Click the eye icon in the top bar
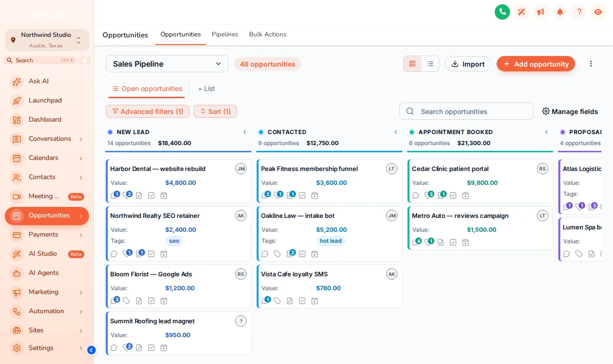 point(598,12)
